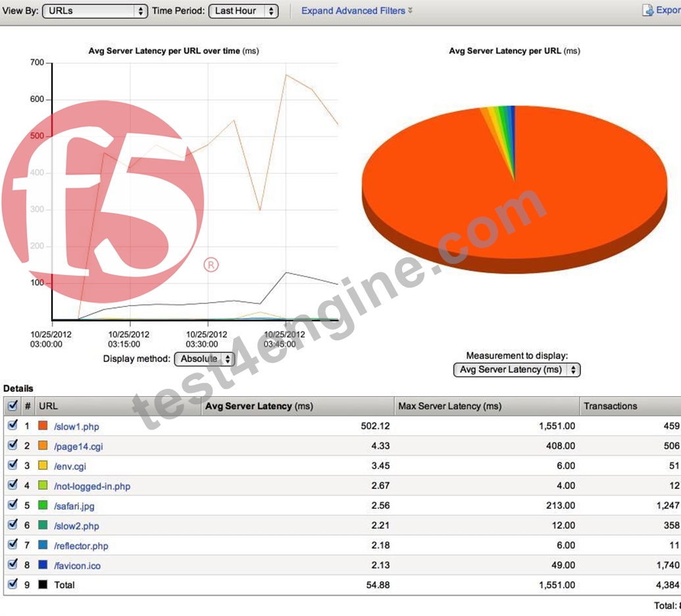Uncheck the /page14.cgi row checkbox
The height and width of the screenshot is (616, 681).
[x=13, y=446]
